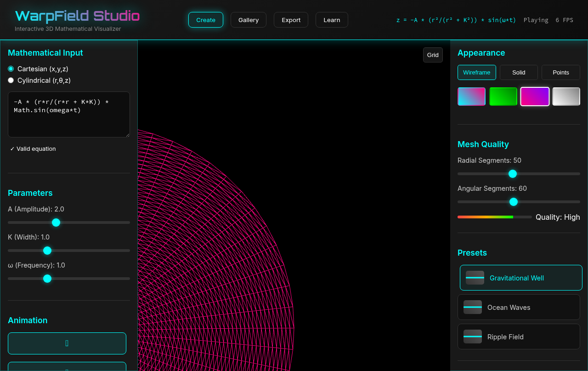This screenshot has height=371, width=588.
Task: Switch to Solid rendering mode
Action: tap(518, 72)
